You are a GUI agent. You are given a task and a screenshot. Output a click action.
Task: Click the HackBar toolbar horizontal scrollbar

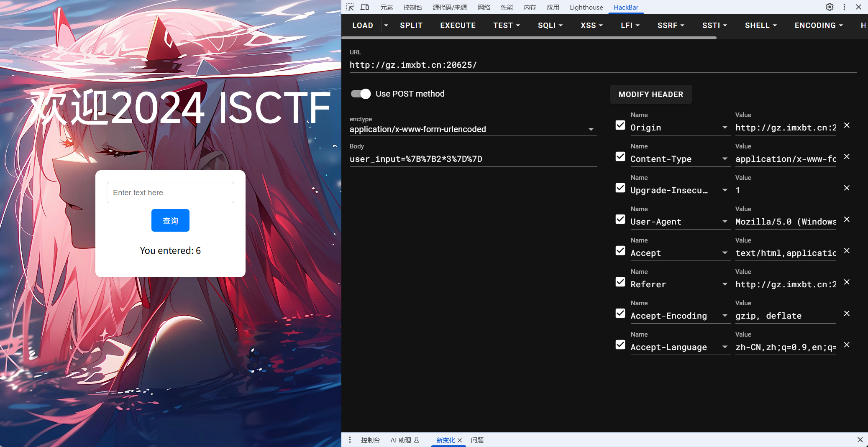point(529,38)
